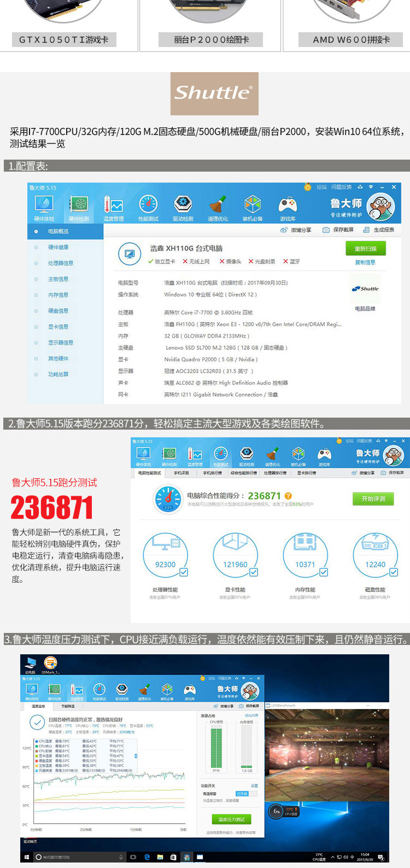Open 驱动检测 in the config window toolbar
Screen dimensions: 410x868
click(x=183, y=208)
